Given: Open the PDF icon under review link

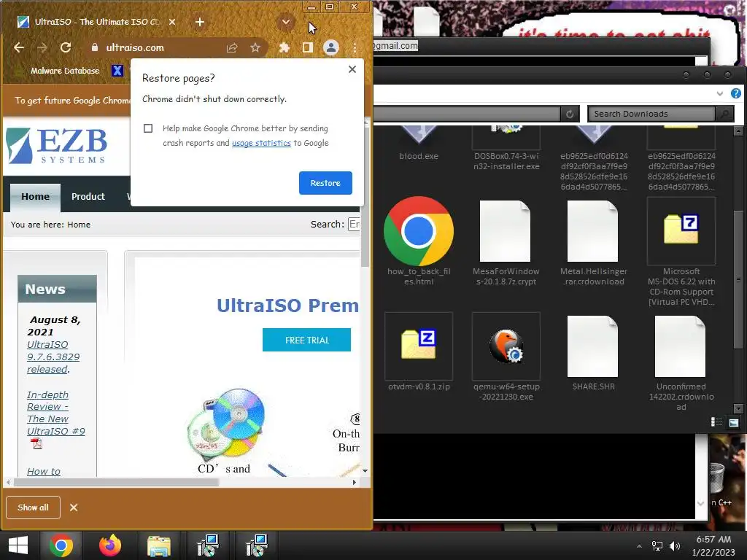Looking at the screenshot, I should tap(36, 444).
